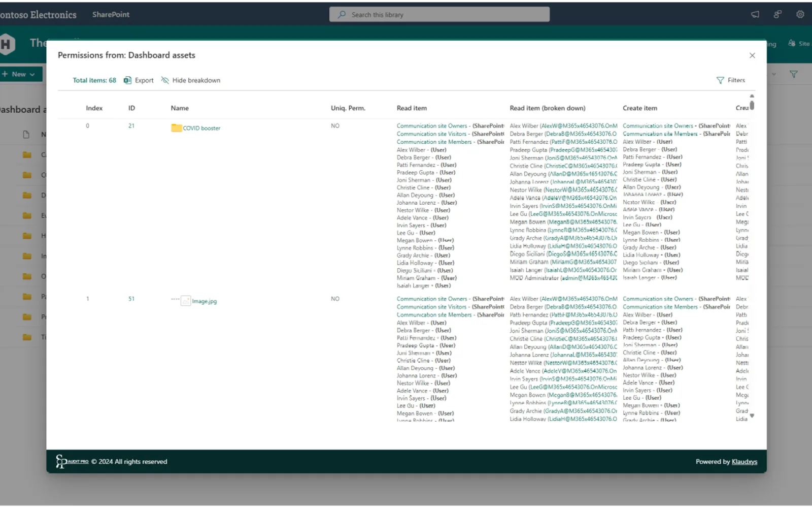Click the scrollbar down arrow in the dialog
This screenshot has width=812, height=508.
(752, 416)
